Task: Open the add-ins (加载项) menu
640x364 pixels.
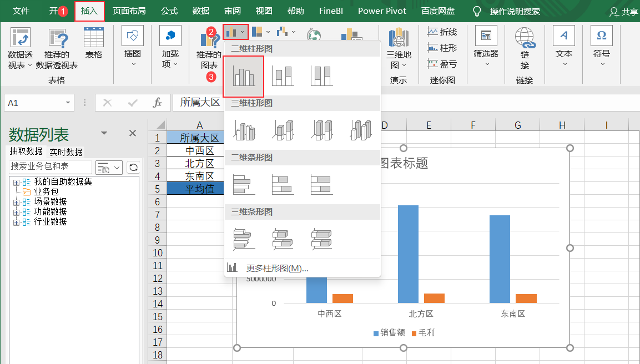Action: 170,46
